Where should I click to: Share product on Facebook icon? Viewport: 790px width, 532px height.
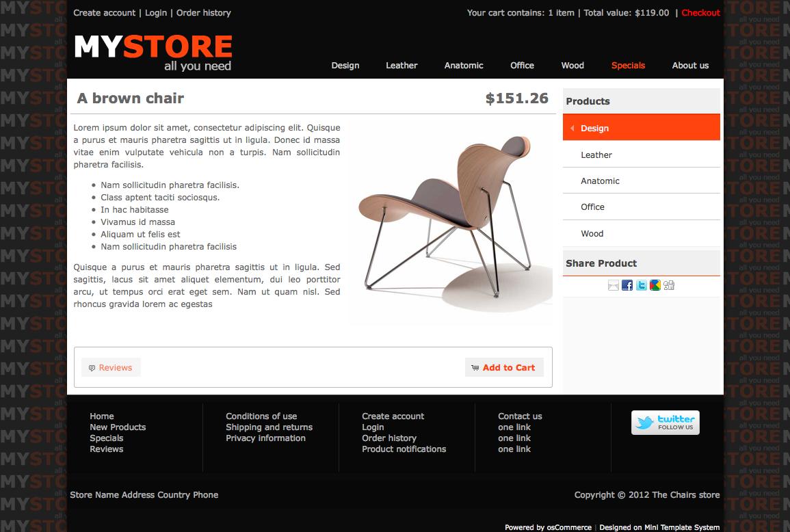pos(627,286)
